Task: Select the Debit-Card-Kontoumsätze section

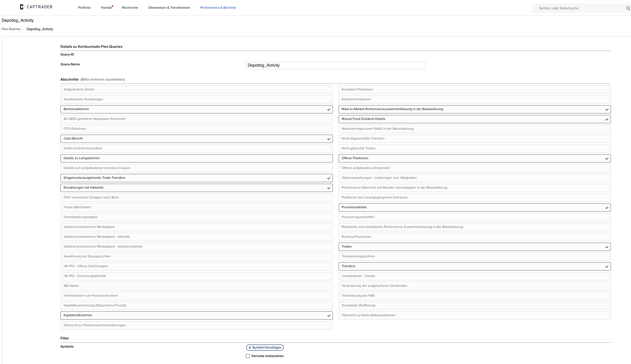Action: 196,149
